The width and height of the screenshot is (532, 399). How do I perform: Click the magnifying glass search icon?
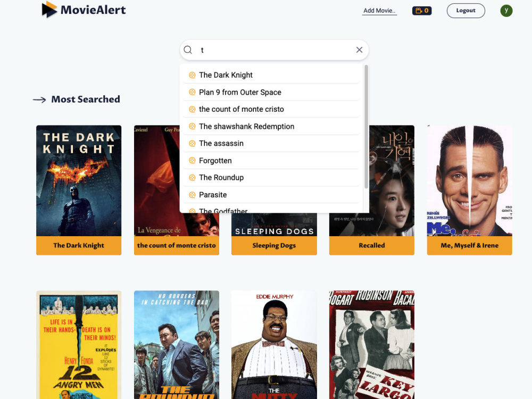click(188, 50)
